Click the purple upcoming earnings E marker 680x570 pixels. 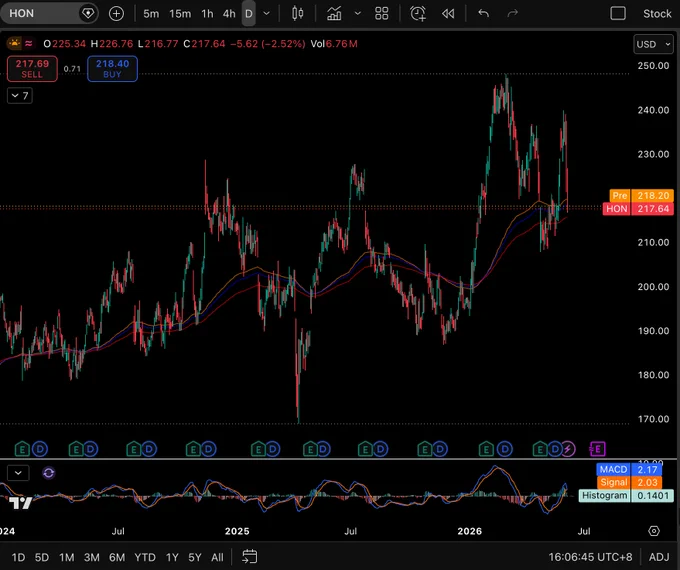coord(598,449)
